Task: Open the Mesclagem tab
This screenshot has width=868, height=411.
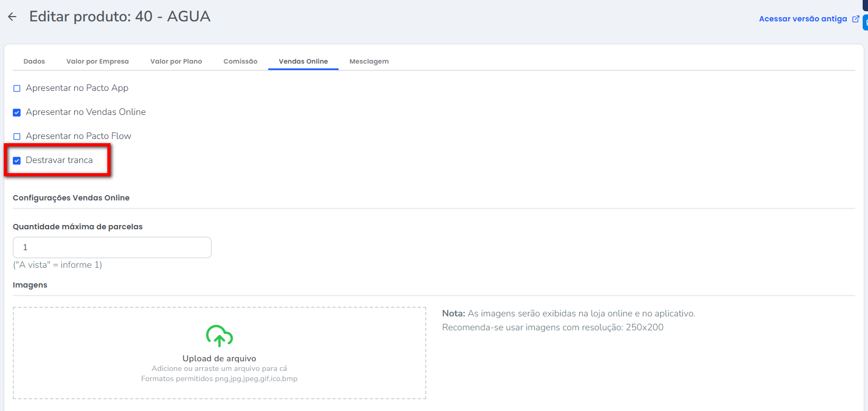Action: tap(369, 61)
